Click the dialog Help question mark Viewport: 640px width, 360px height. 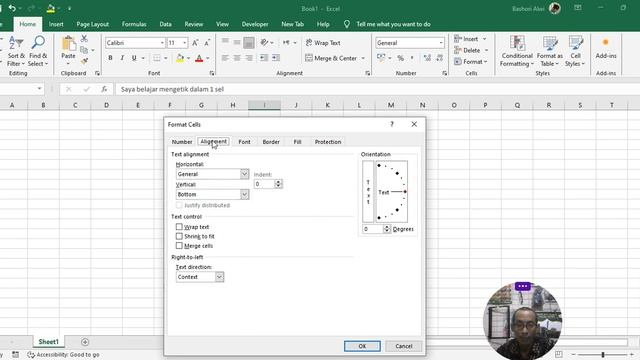[x=392, y=124]
